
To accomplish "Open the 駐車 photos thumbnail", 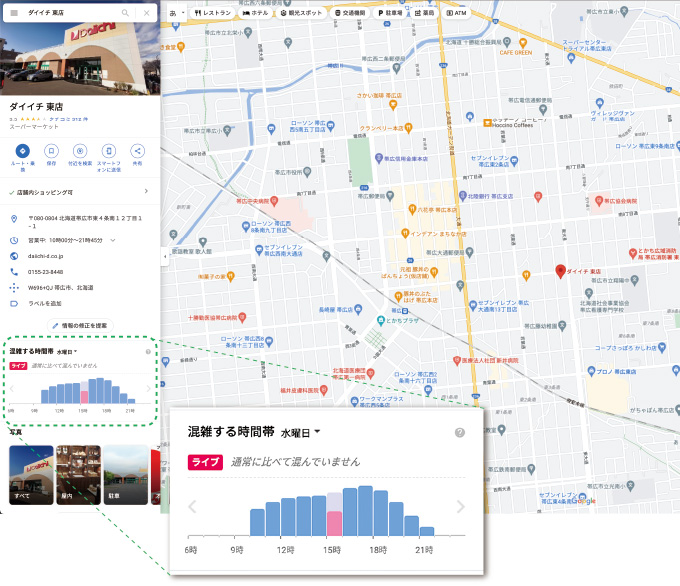I will [x=126, y=475].
